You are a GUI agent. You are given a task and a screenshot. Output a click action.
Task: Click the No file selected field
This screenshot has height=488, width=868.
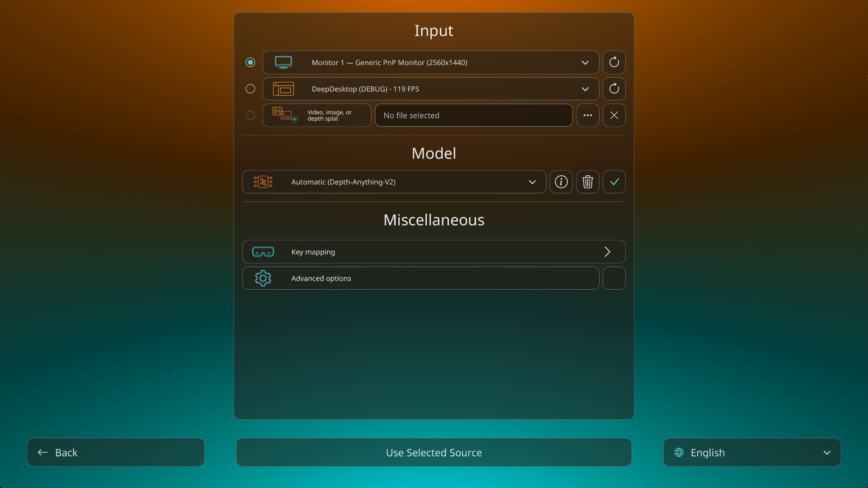point(474,115)
